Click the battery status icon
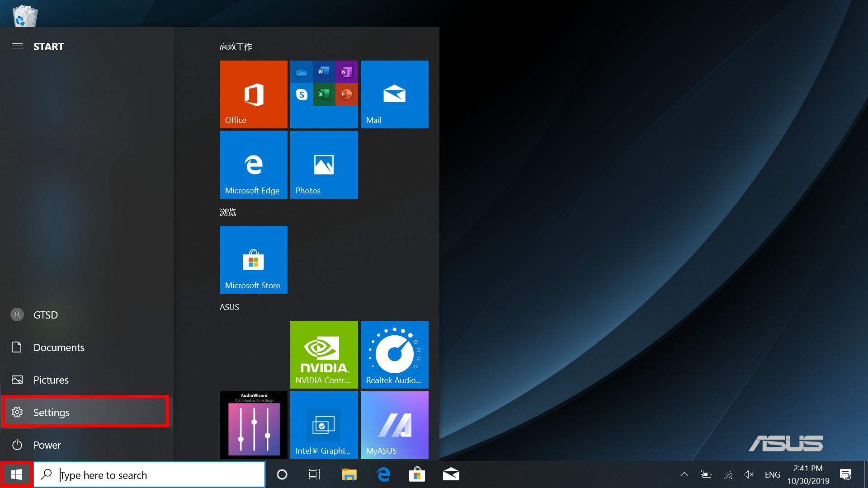868x488 pixels. [706, 474]
